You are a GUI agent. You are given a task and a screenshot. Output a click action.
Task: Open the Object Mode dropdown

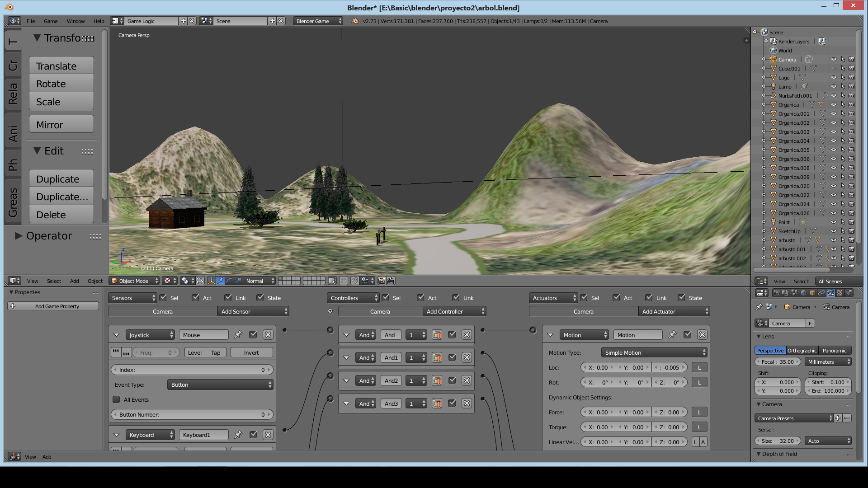pos(134,281)
